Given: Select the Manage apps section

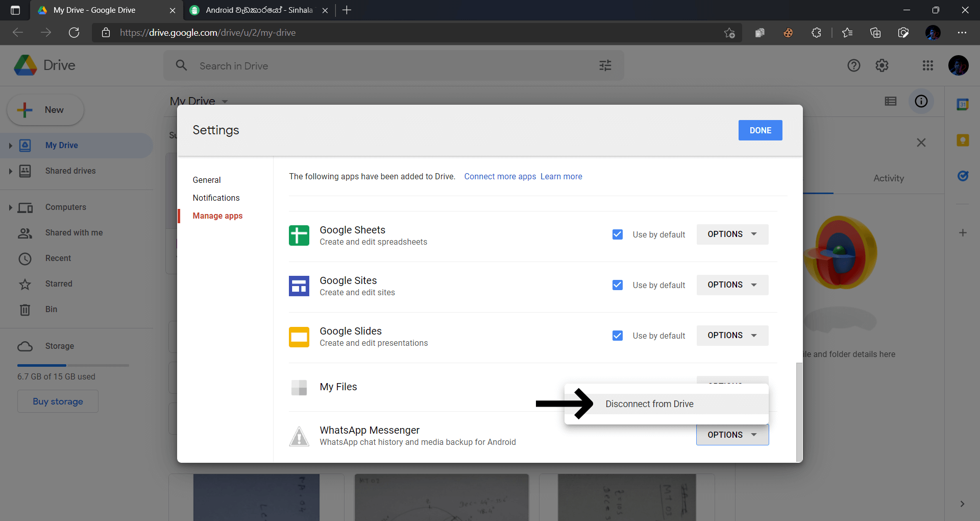Looking at the screenshot, I should click(x=217, y=216).
